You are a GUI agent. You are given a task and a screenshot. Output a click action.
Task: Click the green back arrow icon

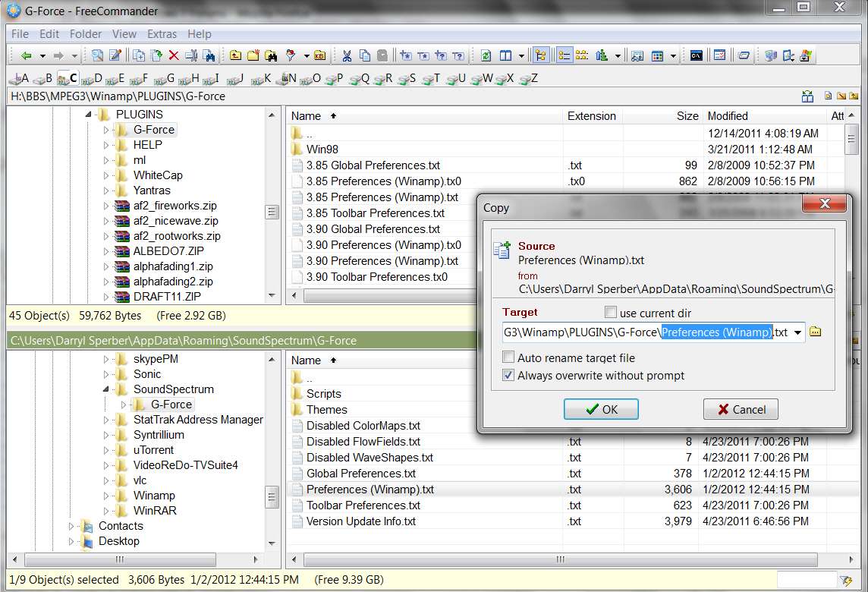coord(26,55)
